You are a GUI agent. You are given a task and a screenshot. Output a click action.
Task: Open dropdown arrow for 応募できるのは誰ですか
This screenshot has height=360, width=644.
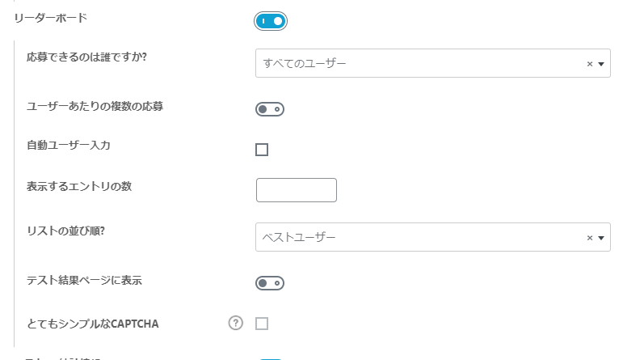pos(601,64)
